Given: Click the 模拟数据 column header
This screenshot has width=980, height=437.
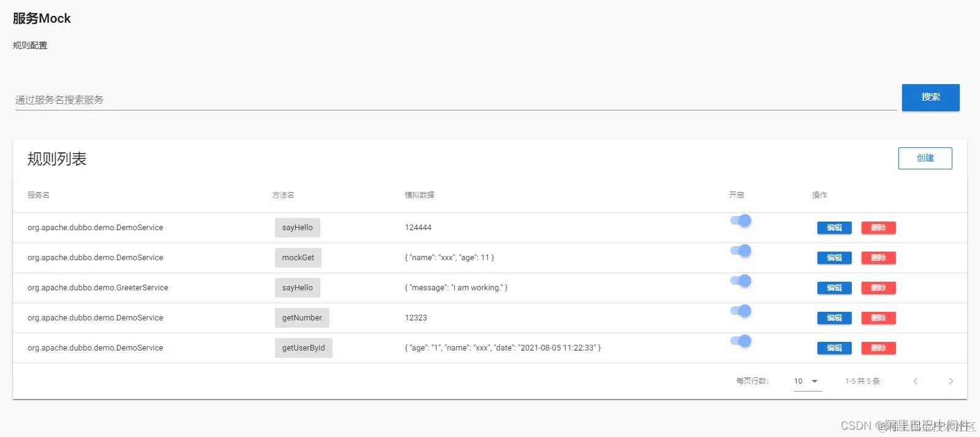Looking at the screenshot, I should [x=420, y=195].
